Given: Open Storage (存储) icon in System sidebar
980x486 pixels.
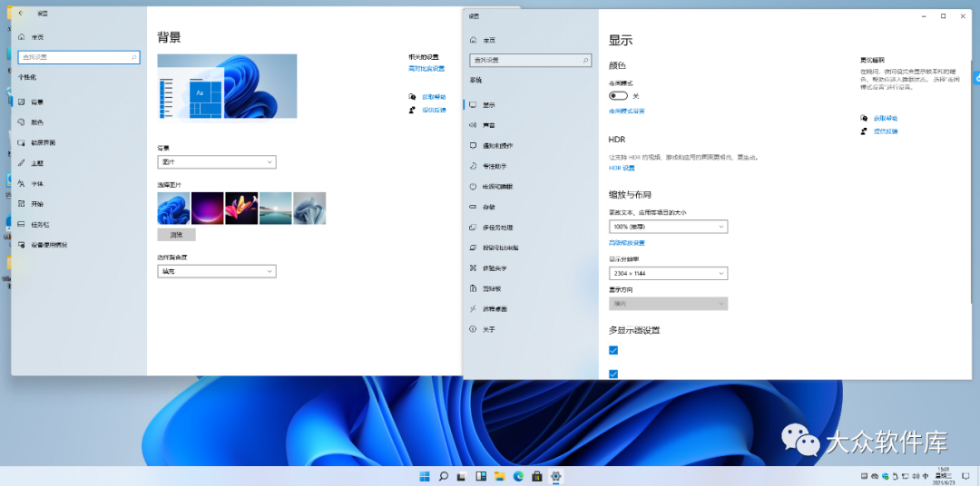Looking at the screenshot, I should (473, 207).
